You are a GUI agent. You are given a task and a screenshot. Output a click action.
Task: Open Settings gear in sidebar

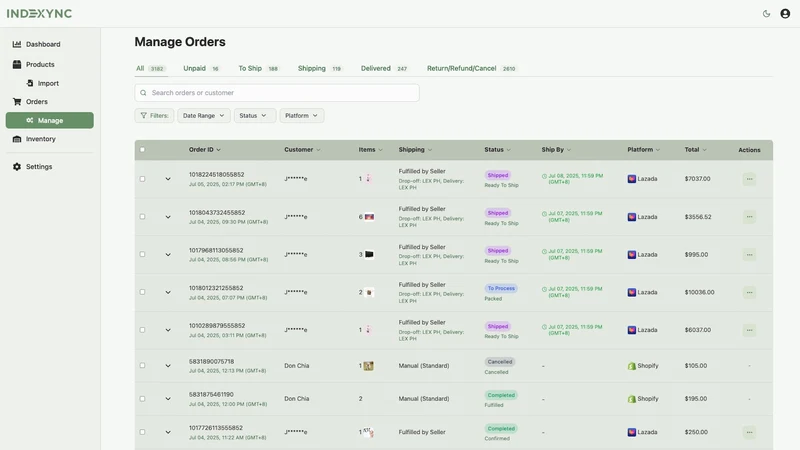(x=17, y=167)
